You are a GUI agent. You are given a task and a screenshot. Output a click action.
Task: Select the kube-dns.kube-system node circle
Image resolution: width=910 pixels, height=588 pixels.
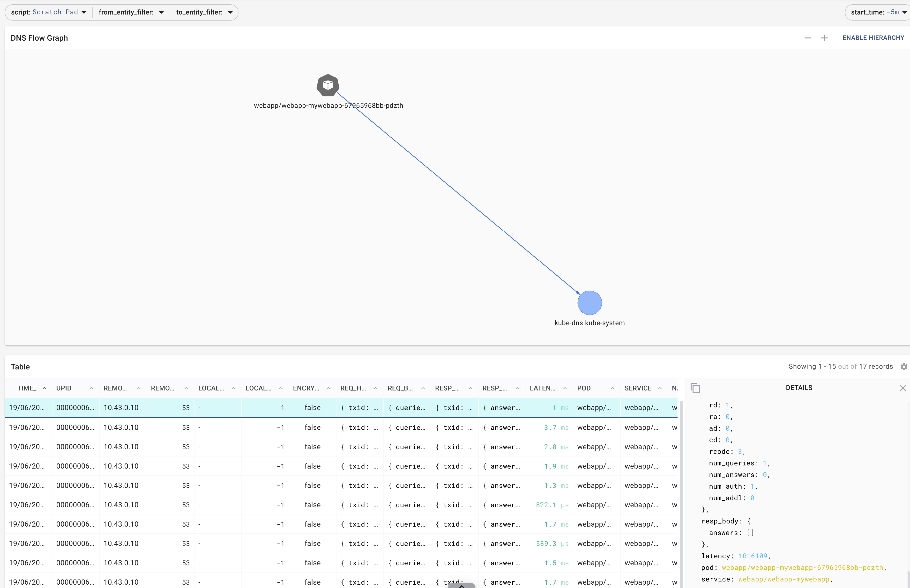tap(589, 303)
